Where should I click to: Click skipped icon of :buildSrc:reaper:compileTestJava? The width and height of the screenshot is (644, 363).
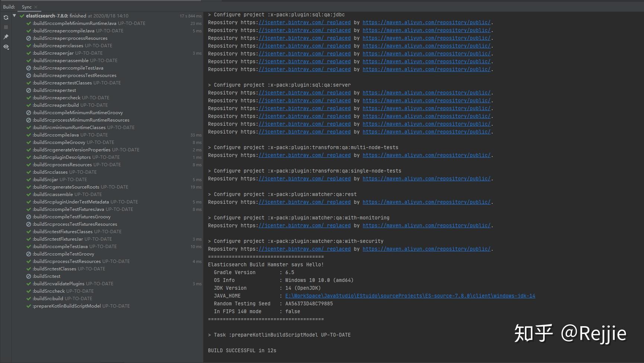click(29, 68)
